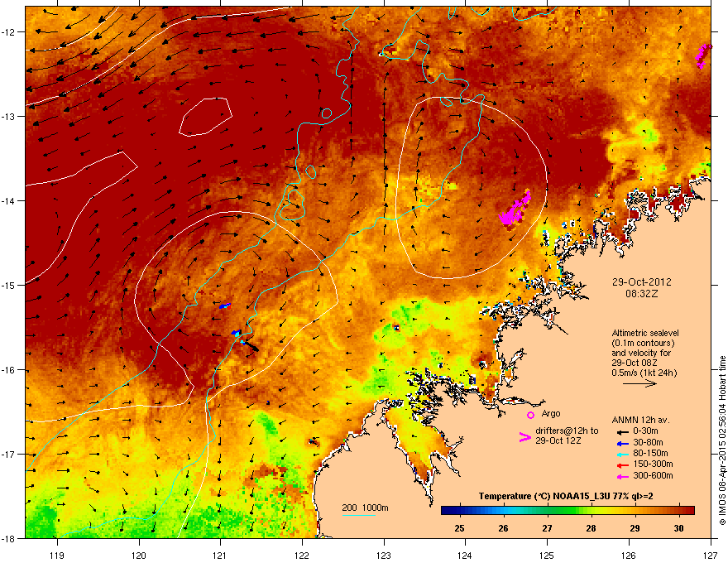Click the magenta drifter cluster near 14.2S 124.6E
Screen dimensions: 728x563
point(515,209)
